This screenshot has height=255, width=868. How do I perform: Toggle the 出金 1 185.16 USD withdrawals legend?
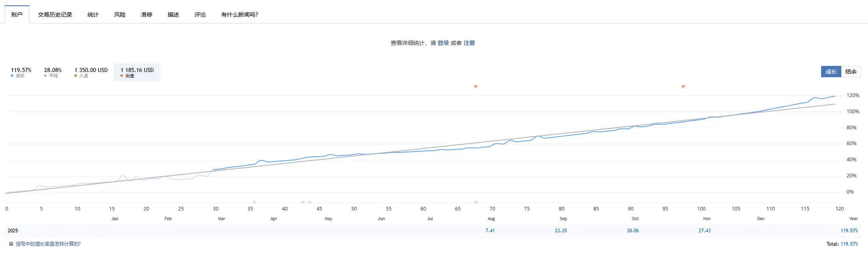(137, 72)
